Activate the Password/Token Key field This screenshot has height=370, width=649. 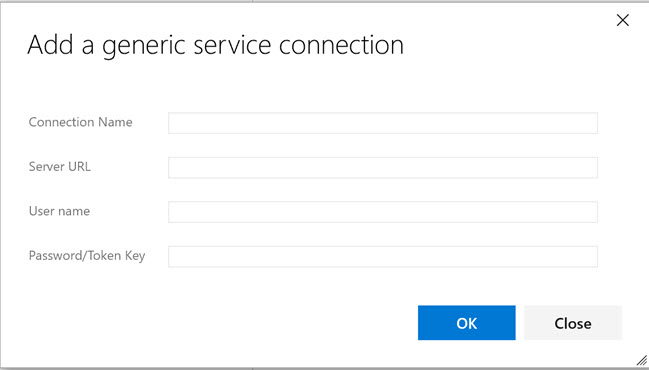click(383, 257)
